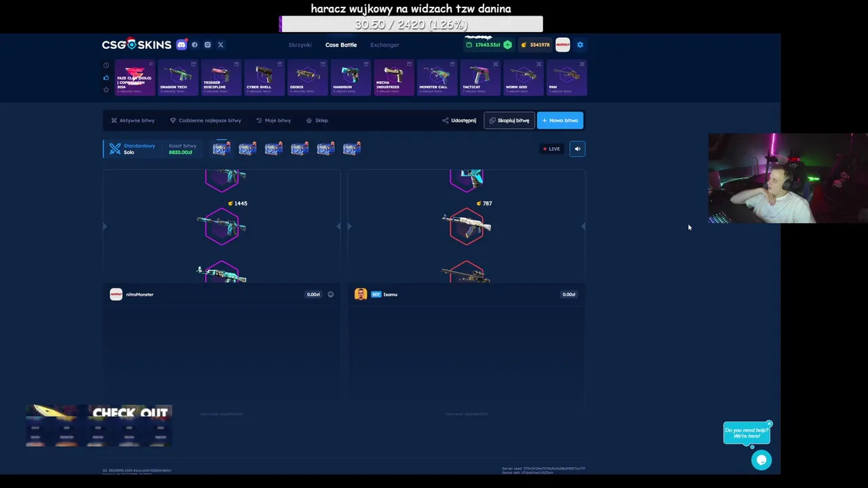Open the Skrzynki tab

[x=300, y=45]
